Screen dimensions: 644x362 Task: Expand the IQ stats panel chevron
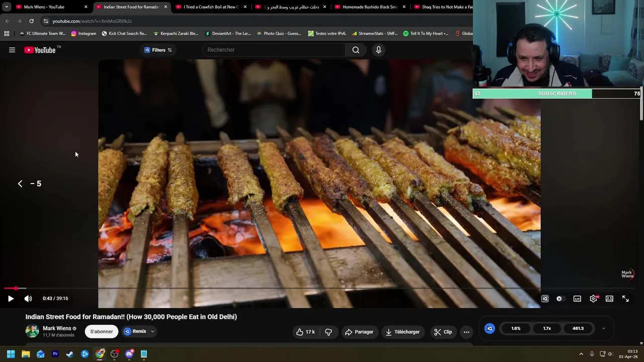pyautogui.click(x=603, y=329)
